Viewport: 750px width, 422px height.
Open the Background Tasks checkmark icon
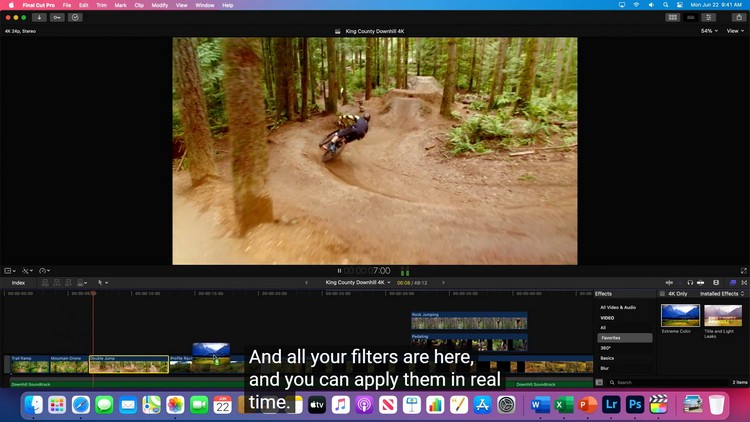tap(75, 17)
